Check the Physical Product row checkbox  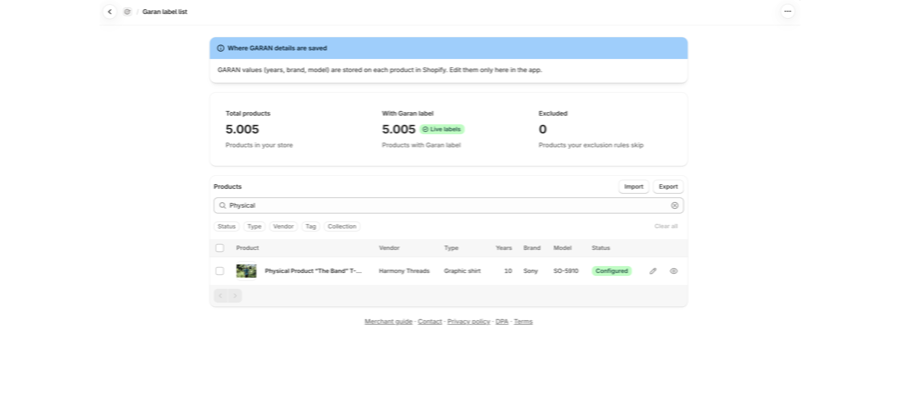[x=220, y=271]
